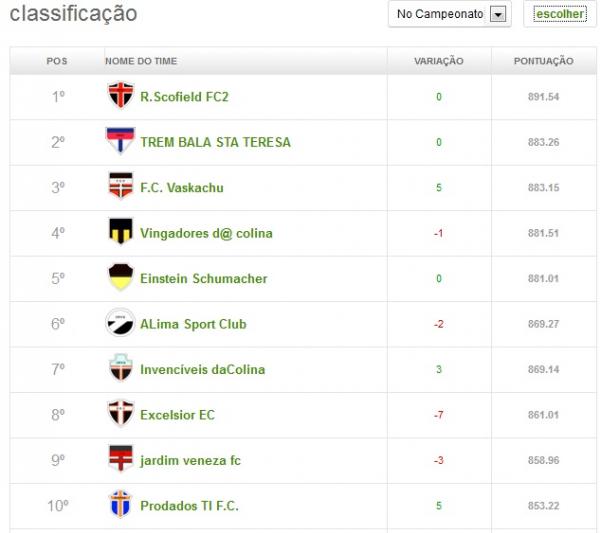Click the Excelsior EC shield icon
The width and height of the screenshot is (600, 533).
(x=120, y=414)
